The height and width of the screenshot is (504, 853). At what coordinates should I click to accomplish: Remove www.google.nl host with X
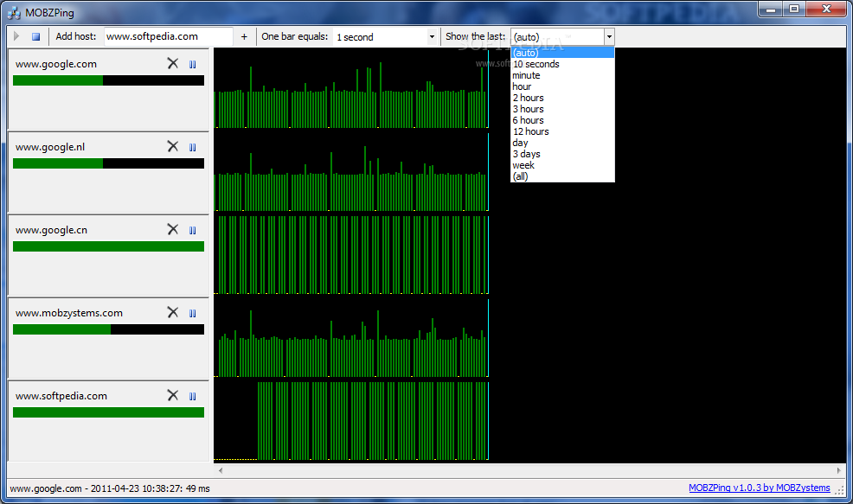pyautogui.click(x=172, y=146)
